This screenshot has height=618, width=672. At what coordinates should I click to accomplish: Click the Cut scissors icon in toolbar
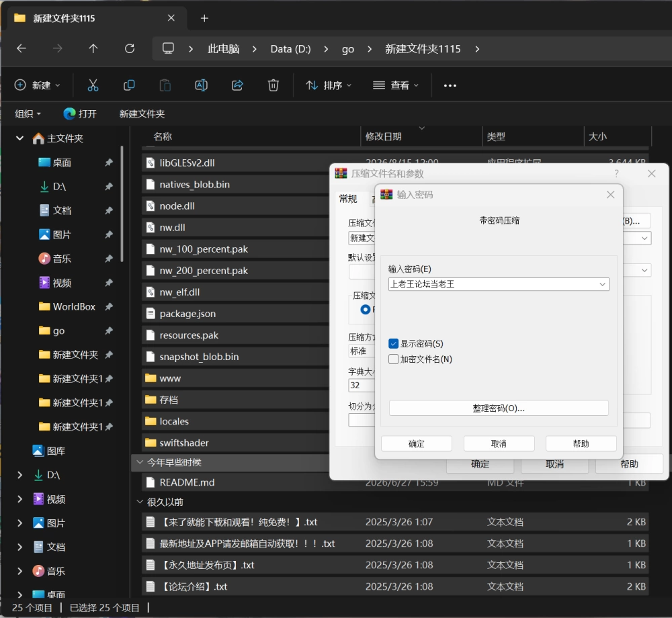click(93, 85)
